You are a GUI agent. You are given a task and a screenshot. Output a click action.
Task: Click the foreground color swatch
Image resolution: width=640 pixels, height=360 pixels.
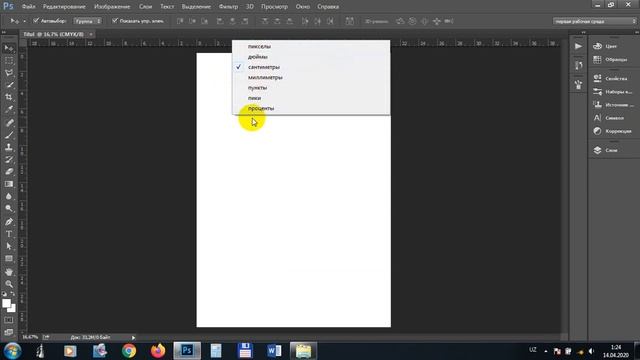pos(6,303)
